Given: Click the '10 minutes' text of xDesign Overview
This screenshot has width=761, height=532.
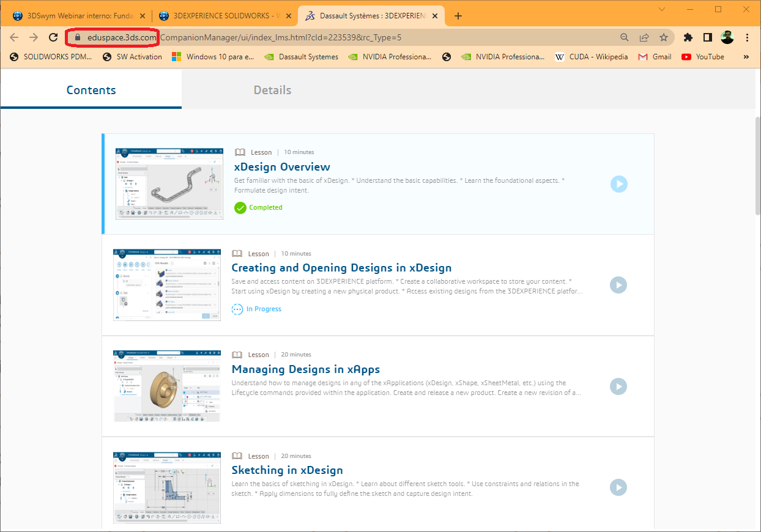Looking at the screenshot, I should (x=299, y=152).
